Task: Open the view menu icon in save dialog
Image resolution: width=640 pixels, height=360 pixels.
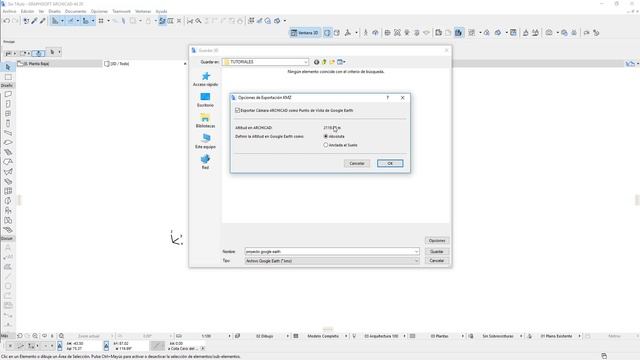Action: (341, 62)
